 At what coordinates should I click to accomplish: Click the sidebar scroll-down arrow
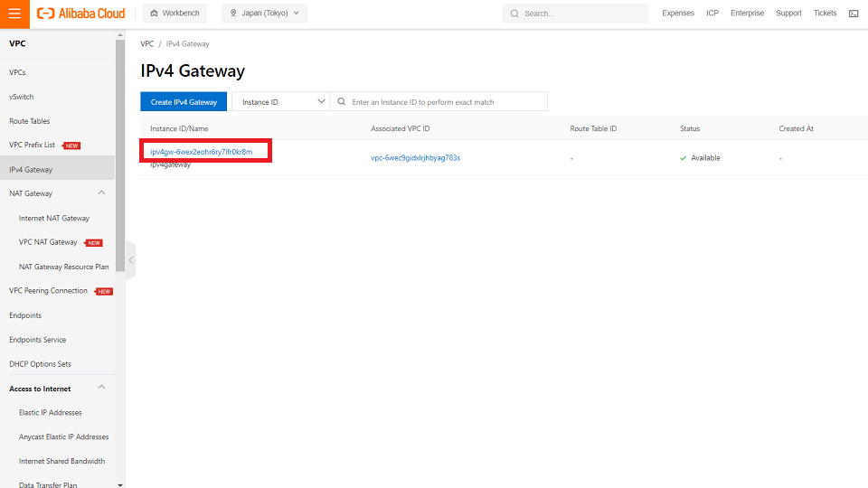[x=120, y=484]
